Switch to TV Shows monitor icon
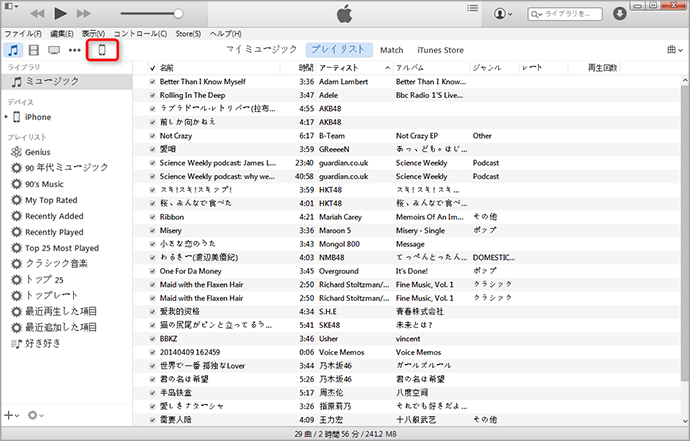 pyautogui.click(x=54, y=50)
